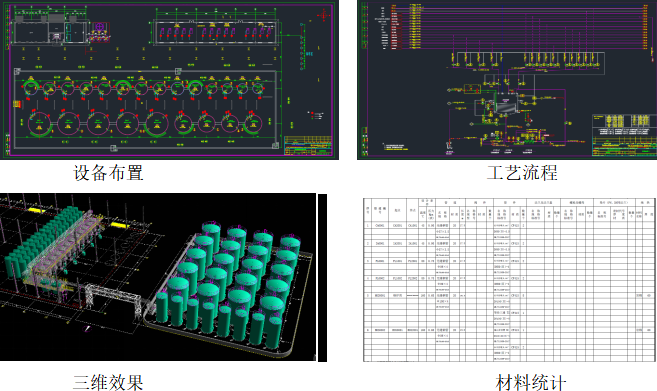This screenshot has width=657, height=391.
Task: Click the horizontal magenta pipeline lines at top
Action: [x=520, y=27]
